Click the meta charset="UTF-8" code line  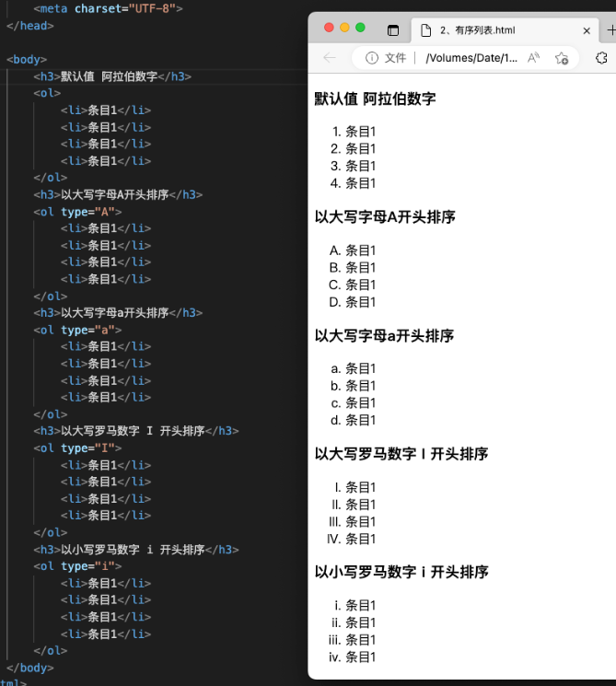click(x=108, y=8)
